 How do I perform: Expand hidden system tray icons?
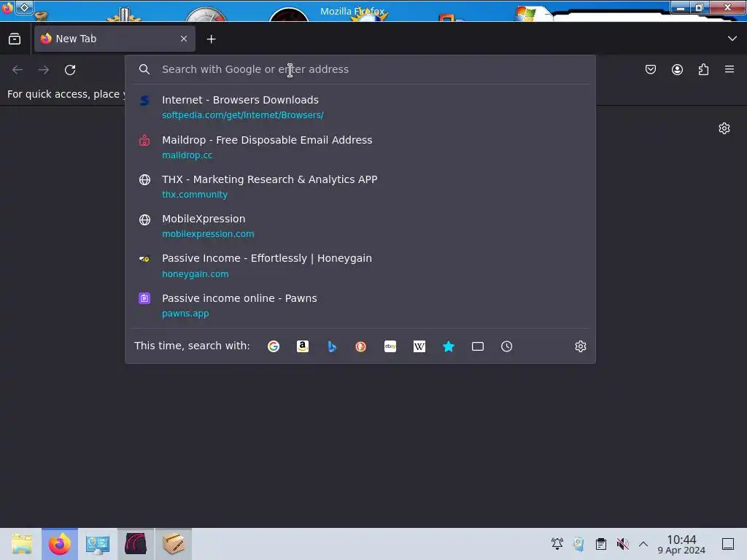point(643,544)
